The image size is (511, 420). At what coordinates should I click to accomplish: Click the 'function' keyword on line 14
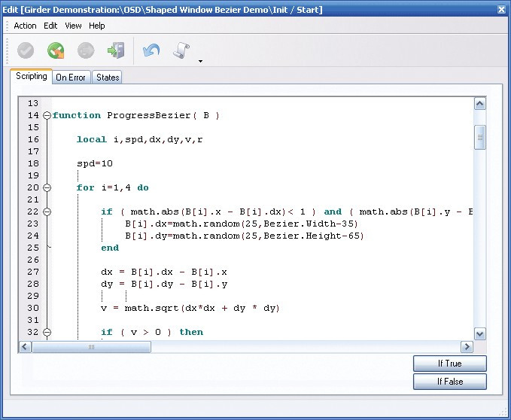pos(77,115)
